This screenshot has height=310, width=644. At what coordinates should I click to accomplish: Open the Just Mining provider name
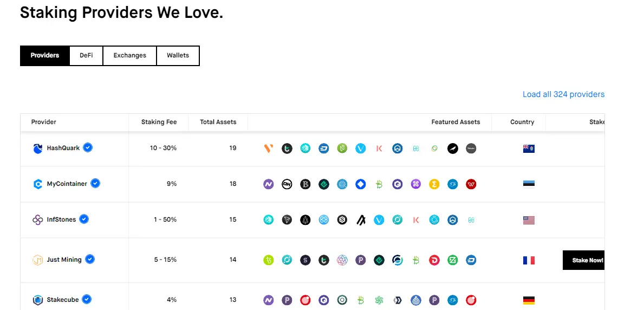64,260
